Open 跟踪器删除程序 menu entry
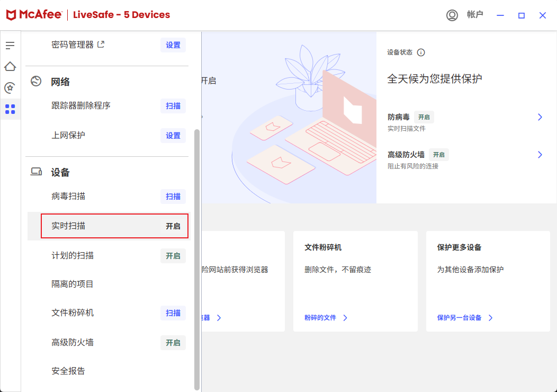This screenshot has height=392, width=557. coord(81,105)
